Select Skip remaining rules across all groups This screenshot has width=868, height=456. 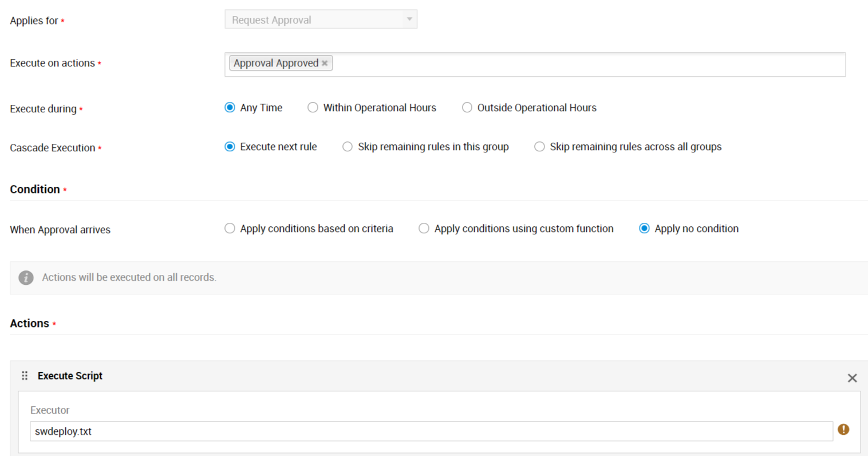pyautogui.click(x=539, y=147)
